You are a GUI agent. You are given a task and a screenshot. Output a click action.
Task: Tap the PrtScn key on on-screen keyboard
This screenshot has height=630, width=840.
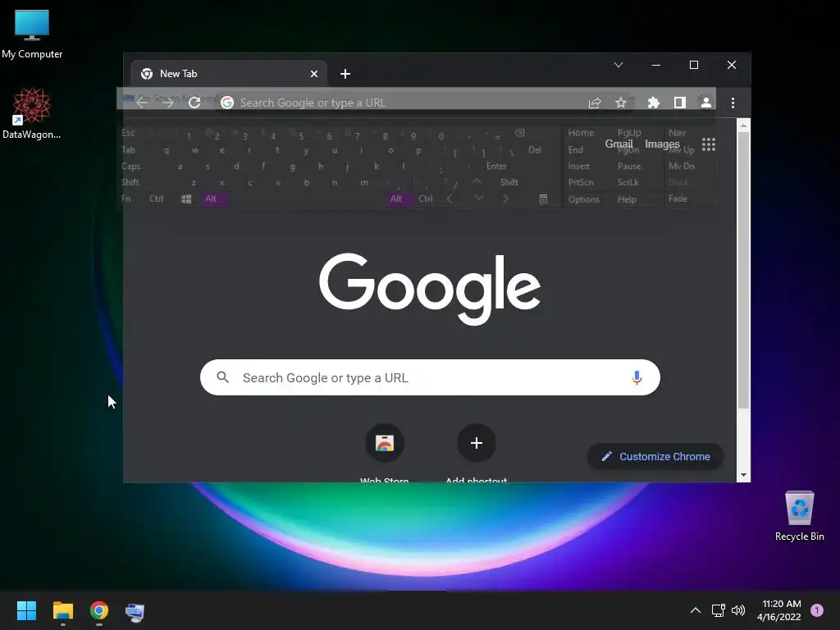pyautogui.click(x=581, y=183)
